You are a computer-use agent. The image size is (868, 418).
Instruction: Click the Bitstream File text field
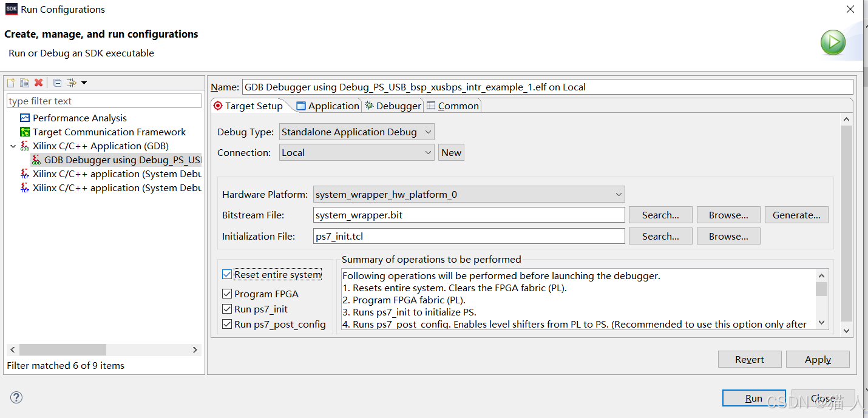(x=469, y=215)
